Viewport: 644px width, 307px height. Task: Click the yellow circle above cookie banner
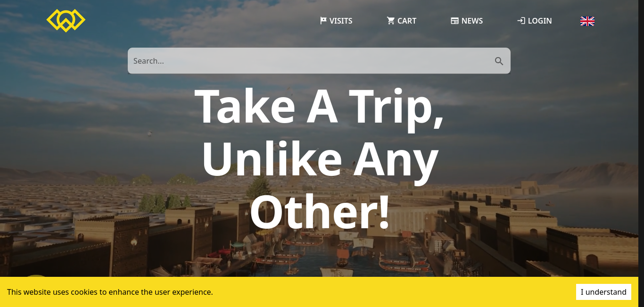[35, 276]
